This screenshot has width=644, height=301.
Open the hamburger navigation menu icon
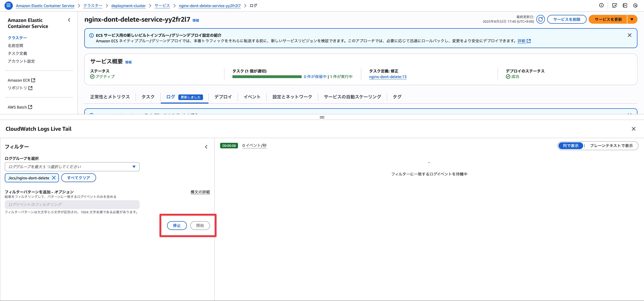[x=9, y=6]
